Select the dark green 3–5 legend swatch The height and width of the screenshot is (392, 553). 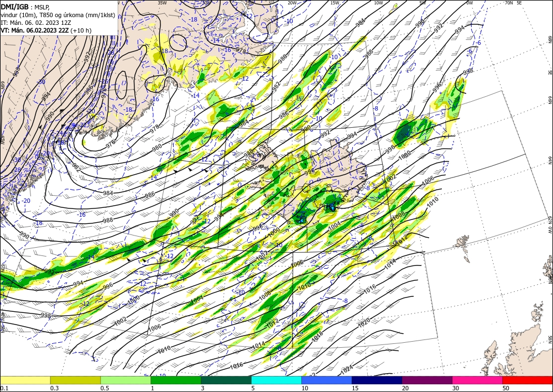click(226, 380)
